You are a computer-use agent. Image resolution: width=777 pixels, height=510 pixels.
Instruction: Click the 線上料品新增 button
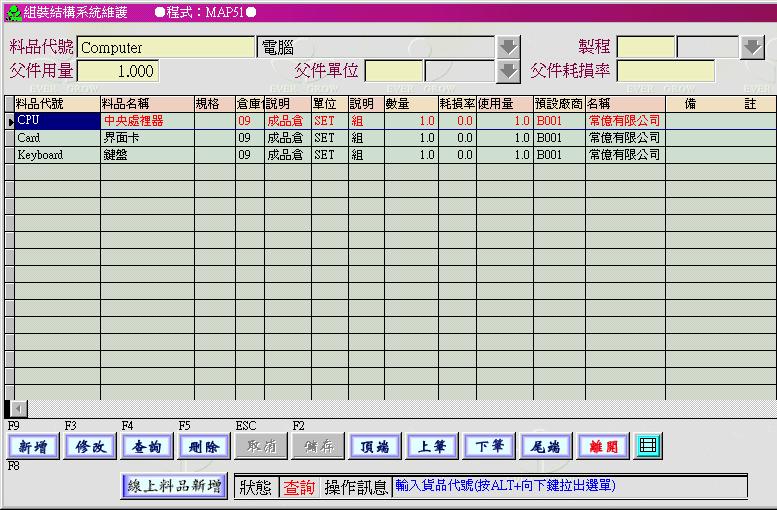pyautogui.click(x=175, y=486)
